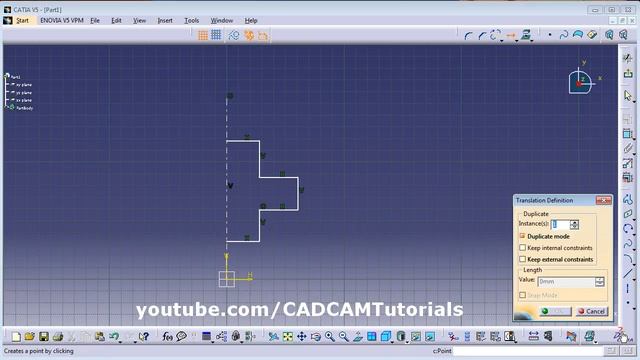Click the Chamfer tool icon

tap(482, 36)
